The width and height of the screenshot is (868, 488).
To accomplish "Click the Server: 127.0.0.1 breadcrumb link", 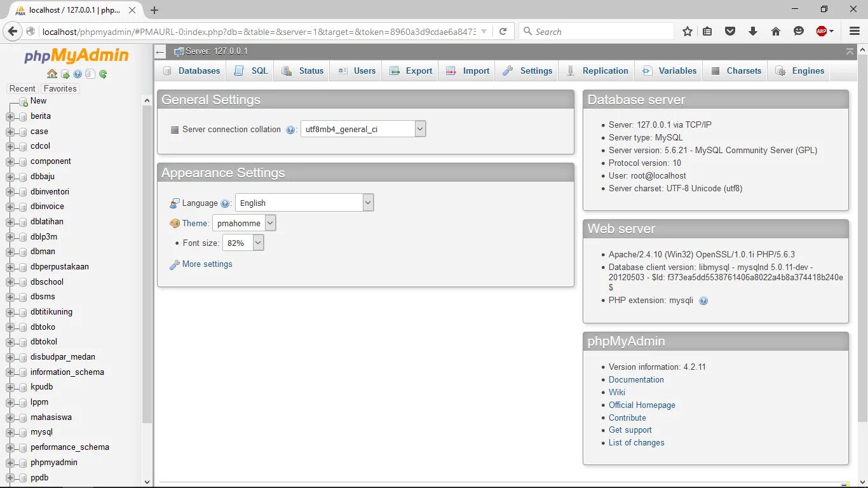I will tap(217, 51).
